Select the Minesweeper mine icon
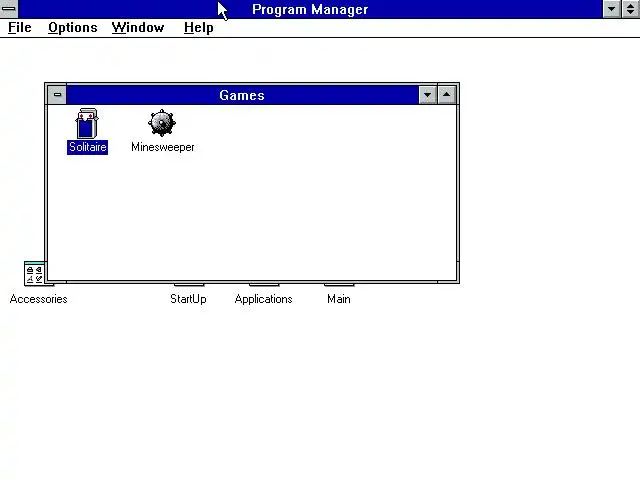 [x=162, y=122]
